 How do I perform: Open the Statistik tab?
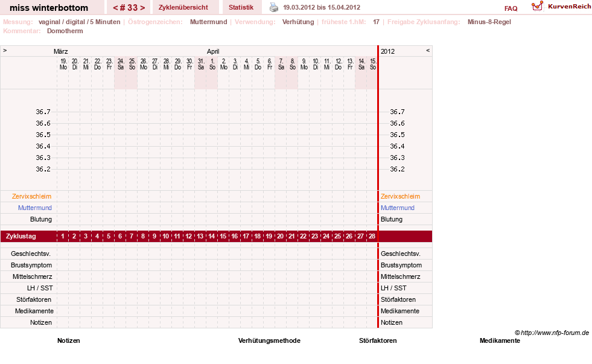point(241,7)
